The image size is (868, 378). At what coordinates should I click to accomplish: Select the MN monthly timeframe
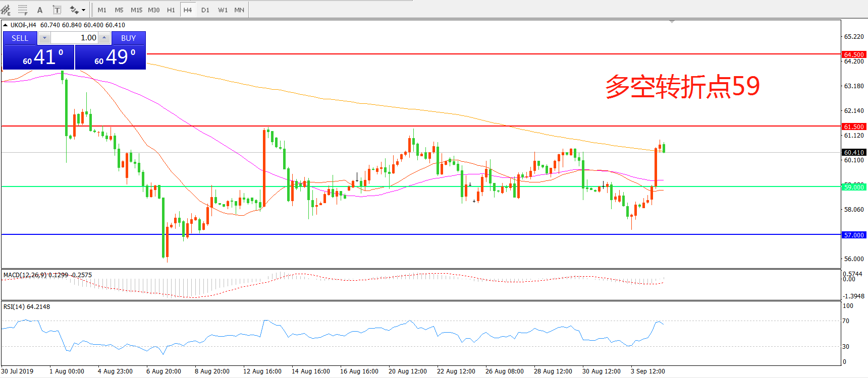tap(239, 10)
